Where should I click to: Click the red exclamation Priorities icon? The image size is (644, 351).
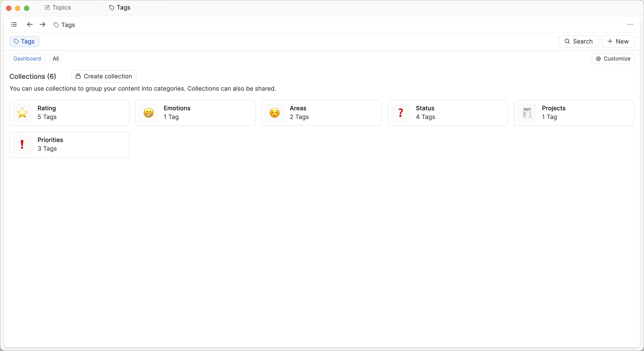click(22, 145)
